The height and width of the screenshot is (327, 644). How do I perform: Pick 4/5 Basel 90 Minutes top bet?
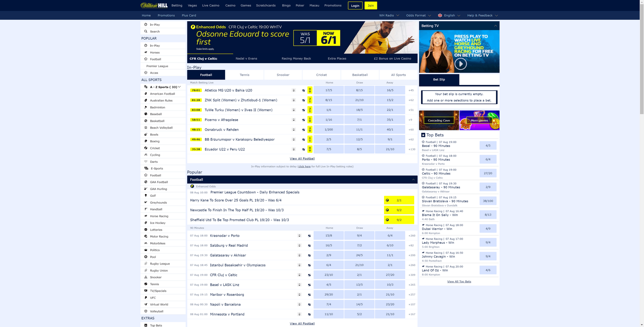point(488,146)
